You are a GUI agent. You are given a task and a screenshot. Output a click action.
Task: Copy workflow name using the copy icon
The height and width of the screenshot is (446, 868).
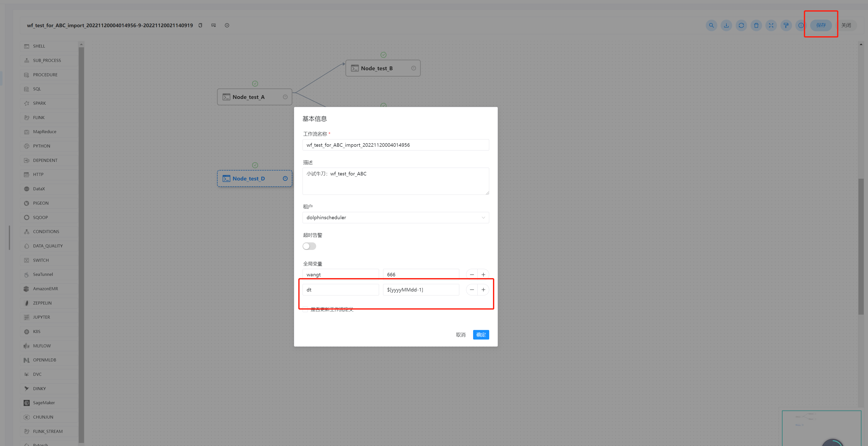(200, 25)
